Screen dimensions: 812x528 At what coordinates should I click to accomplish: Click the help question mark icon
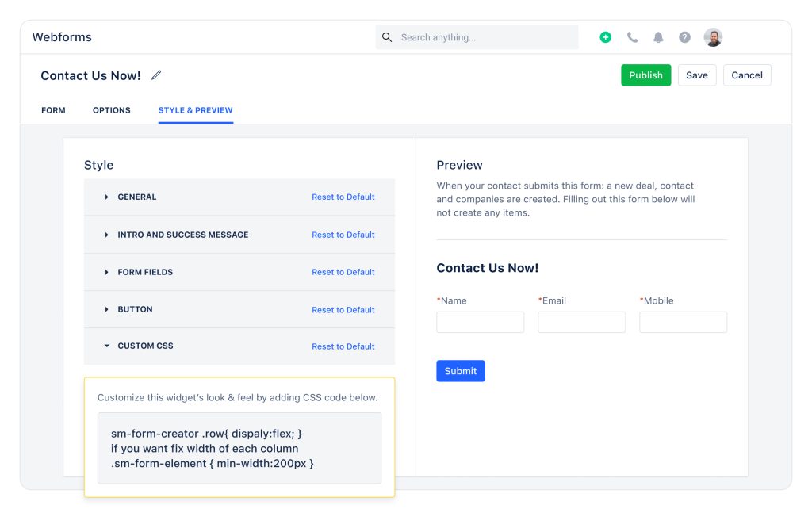[x=684, y=36]
